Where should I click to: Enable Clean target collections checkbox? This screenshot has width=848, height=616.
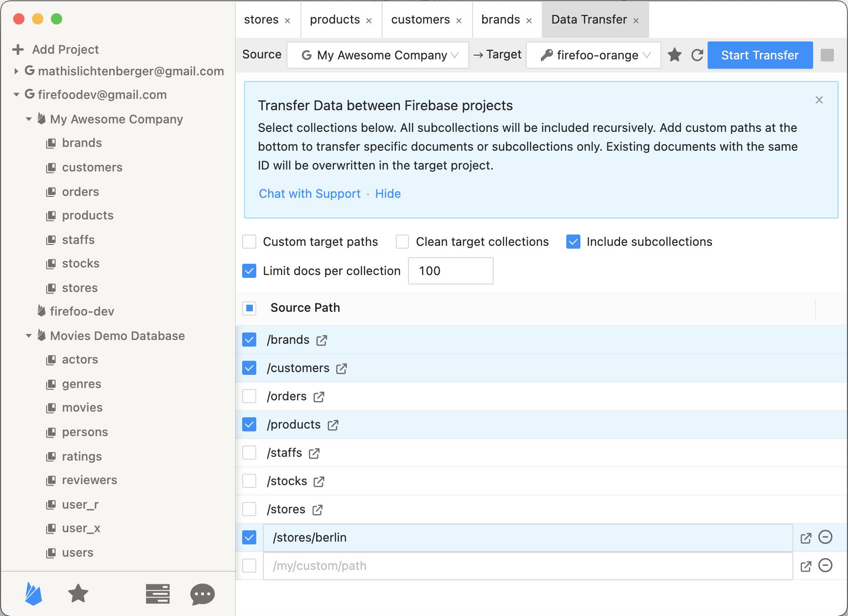tap(402, 242)
